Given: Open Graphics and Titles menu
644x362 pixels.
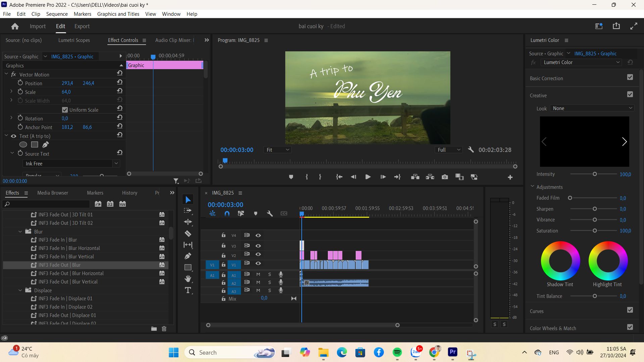Looking at the screenshot, I should pos(118,14).
